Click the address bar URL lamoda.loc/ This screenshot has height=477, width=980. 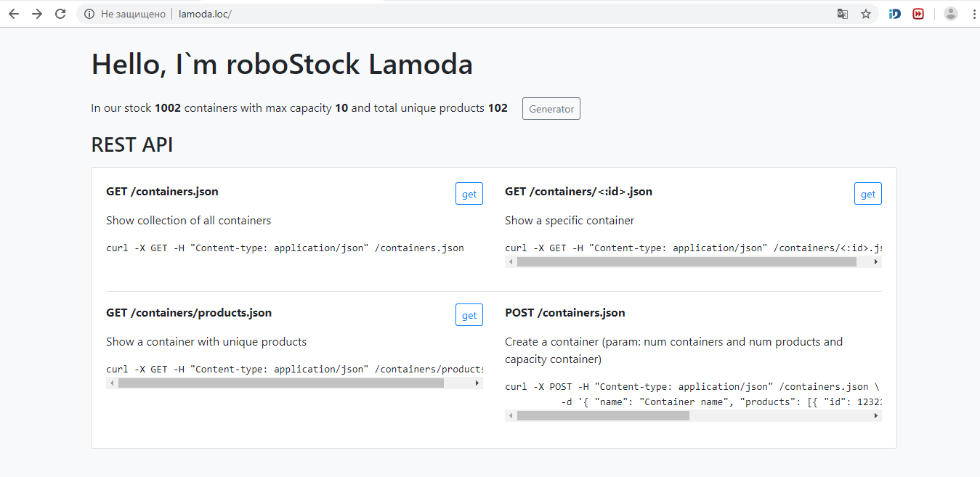(205, 14)
